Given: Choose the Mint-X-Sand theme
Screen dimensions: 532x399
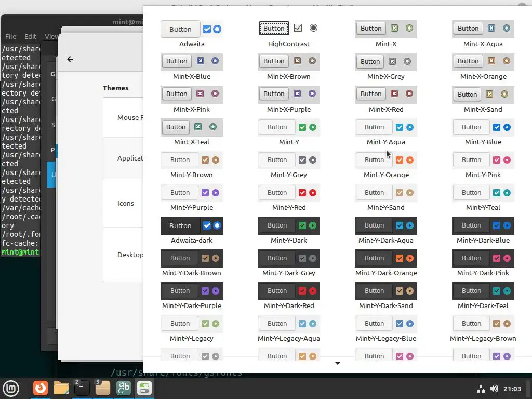Looking at the screenshot, I should tap(483, 99).
